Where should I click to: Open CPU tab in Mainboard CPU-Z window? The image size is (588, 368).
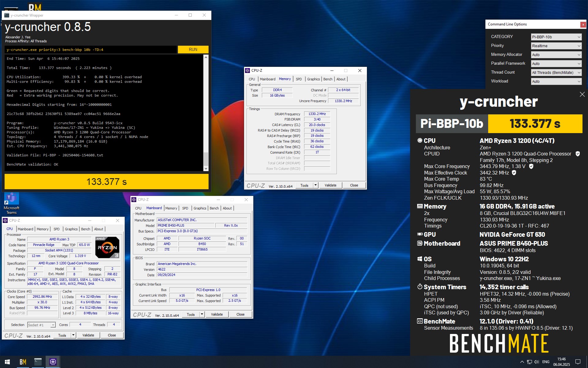point(138,208)
